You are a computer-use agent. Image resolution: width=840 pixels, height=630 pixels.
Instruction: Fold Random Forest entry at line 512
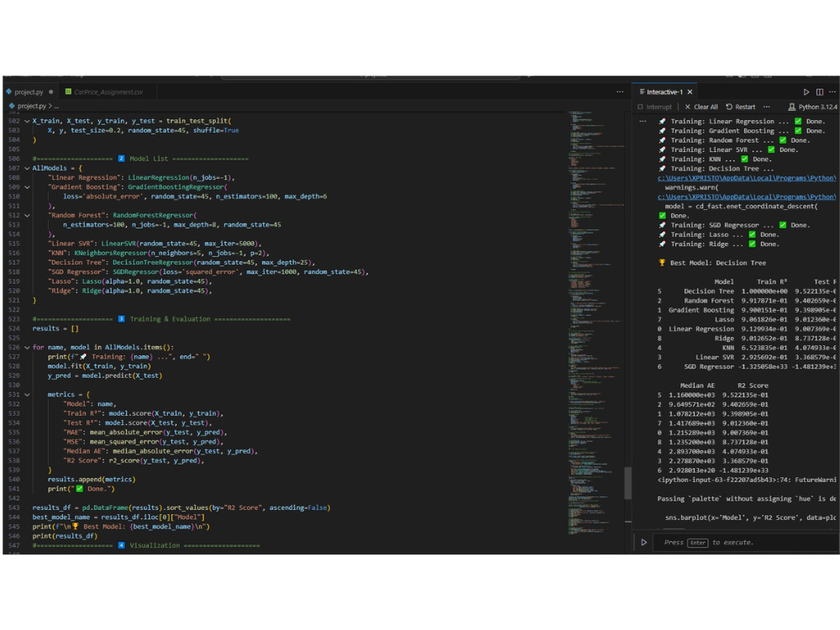pyautogui.click(x=27, y=215)
